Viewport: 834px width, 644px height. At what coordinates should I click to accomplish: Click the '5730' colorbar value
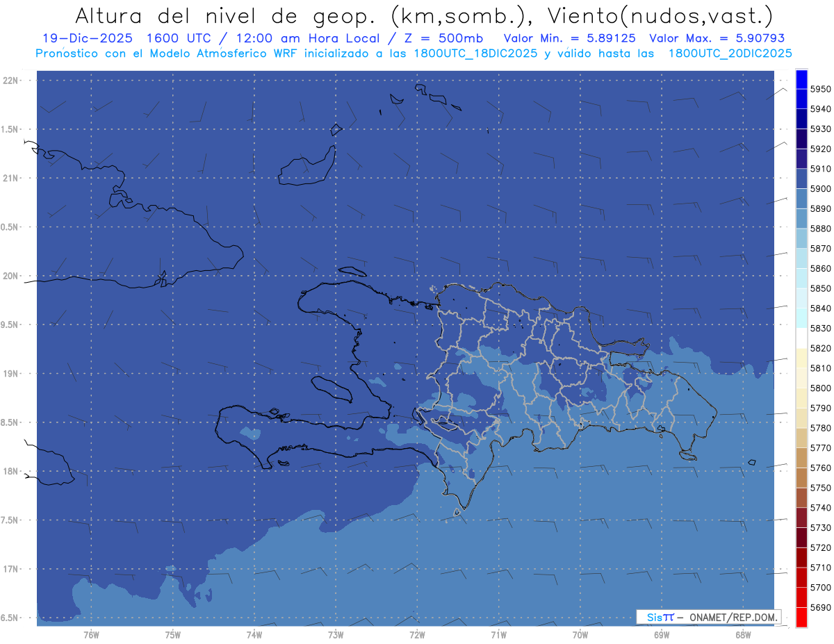820,528
